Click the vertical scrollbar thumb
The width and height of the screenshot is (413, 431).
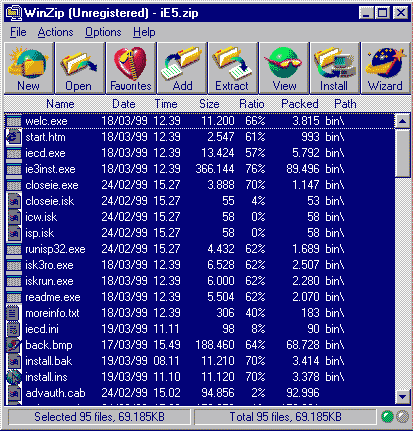point(402,153)
